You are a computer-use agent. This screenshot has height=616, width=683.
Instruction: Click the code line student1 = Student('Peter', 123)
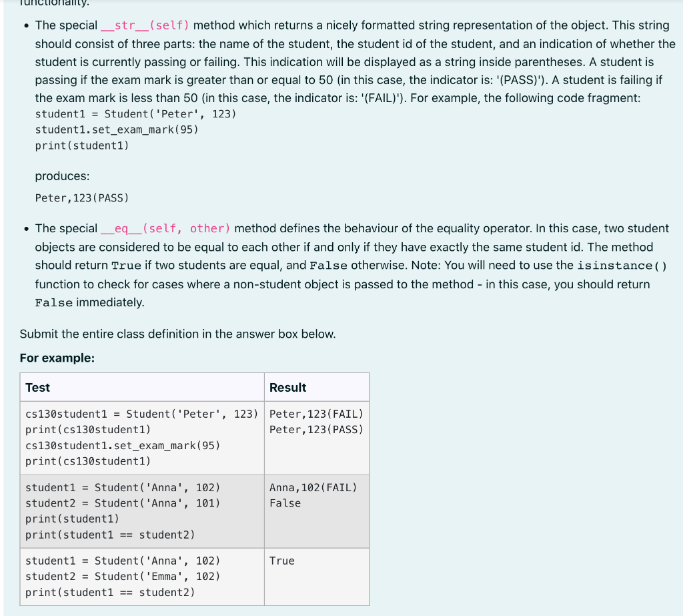tap(135, 113)
